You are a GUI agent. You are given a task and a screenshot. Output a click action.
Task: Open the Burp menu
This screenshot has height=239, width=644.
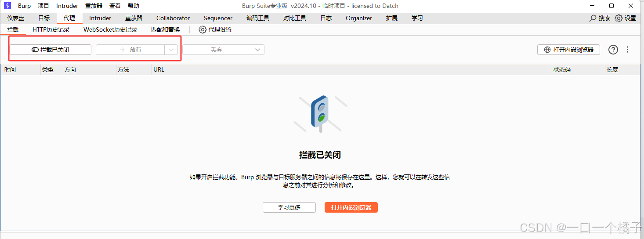25,6
